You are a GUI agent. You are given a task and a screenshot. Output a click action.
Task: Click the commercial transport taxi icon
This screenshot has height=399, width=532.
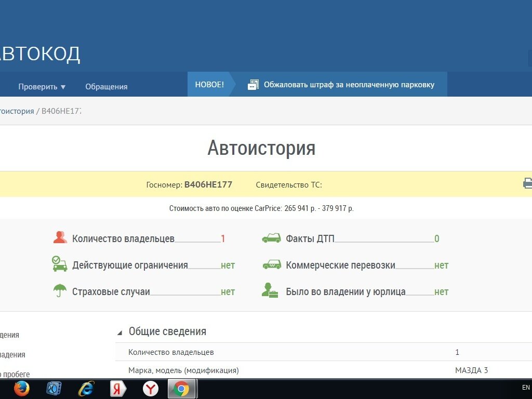[x=271, y=265]
